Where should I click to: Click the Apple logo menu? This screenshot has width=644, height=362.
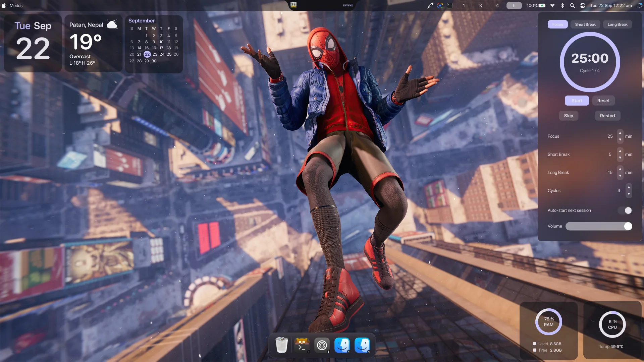pos(4,5)
